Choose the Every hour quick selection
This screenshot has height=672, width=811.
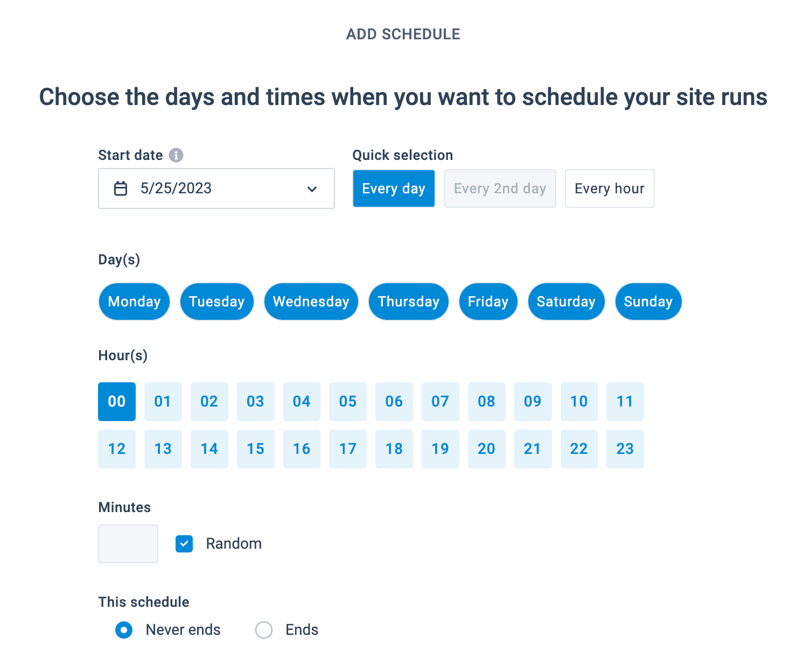pyautogui.click(x=609, y=188)
